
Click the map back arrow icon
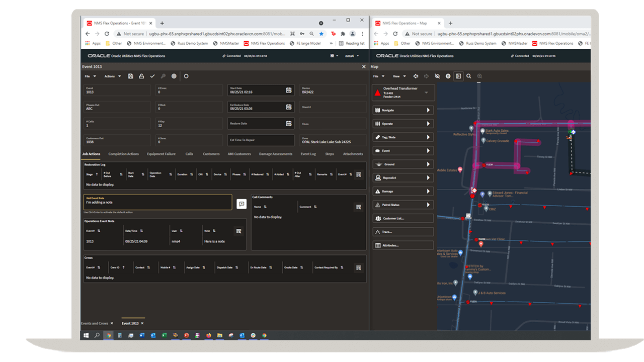click(x=416, y=76)
